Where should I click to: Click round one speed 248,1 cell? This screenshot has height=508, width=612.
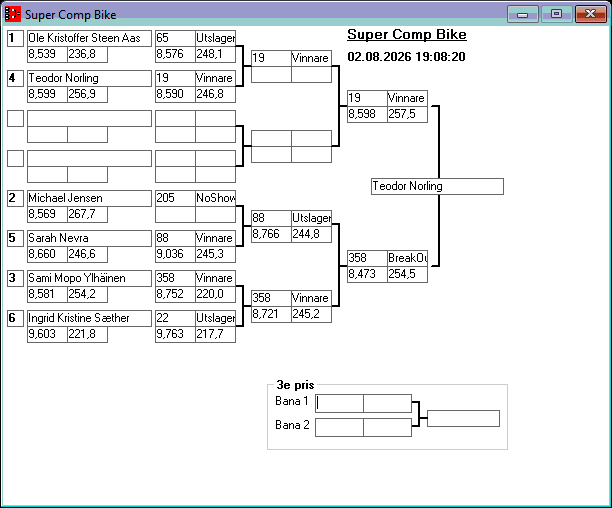[215, 54]
